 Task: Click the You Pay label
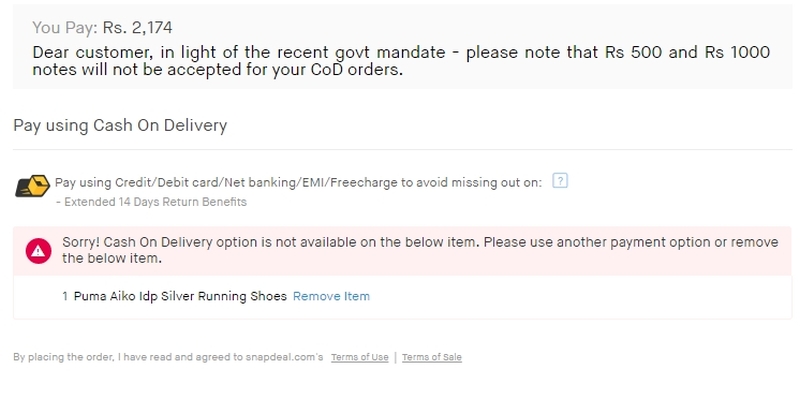65,28
